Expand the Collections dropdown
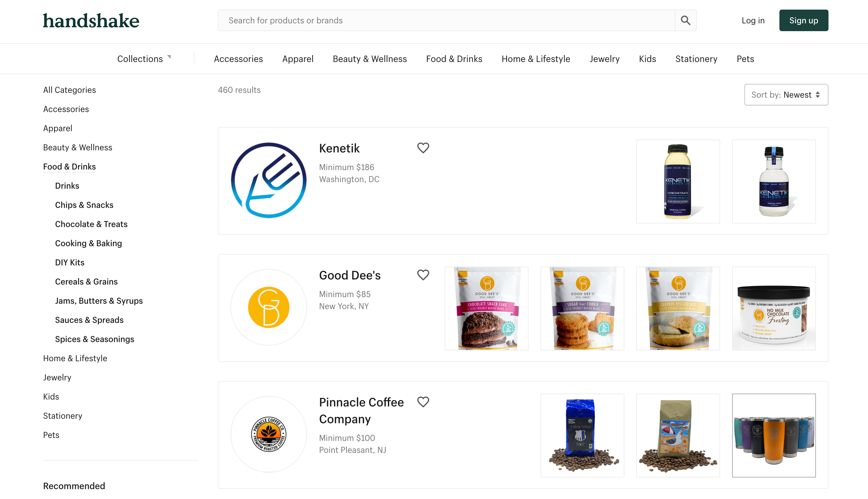Screen dimensions: 868x499 coord(144,59)
